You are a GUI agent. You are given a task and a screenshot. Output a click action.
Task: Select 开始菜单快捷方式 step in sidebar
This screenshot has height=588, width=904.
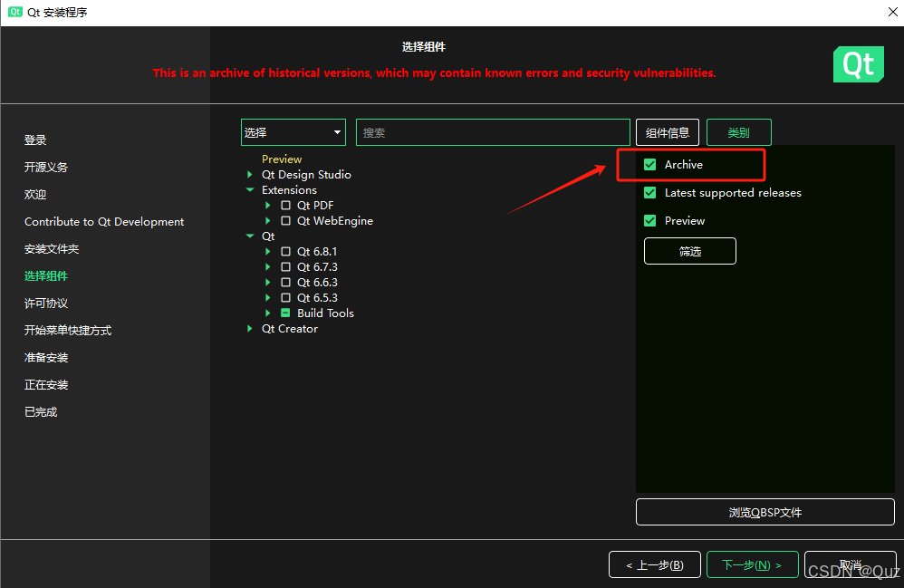pyautogui.click(x=68, y=331)
